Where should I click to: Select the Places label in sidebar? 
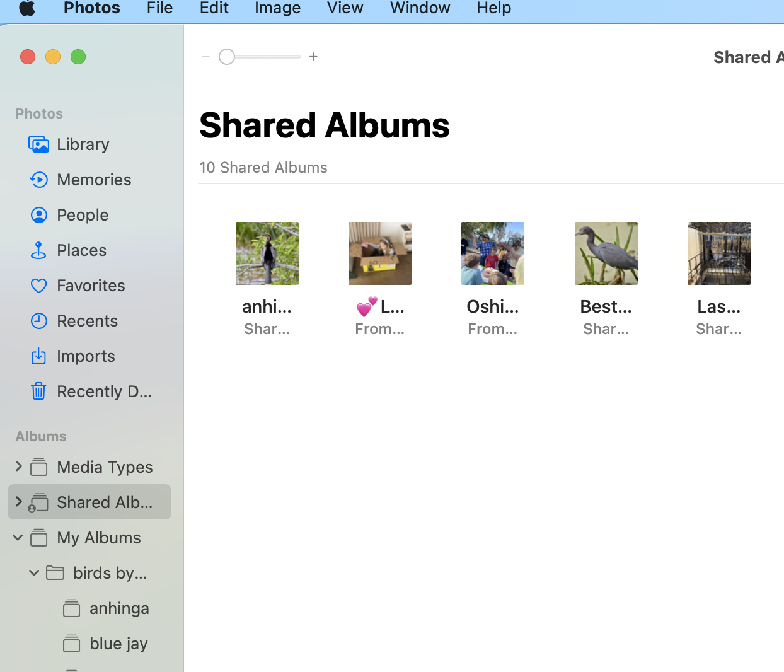[81, 250]
